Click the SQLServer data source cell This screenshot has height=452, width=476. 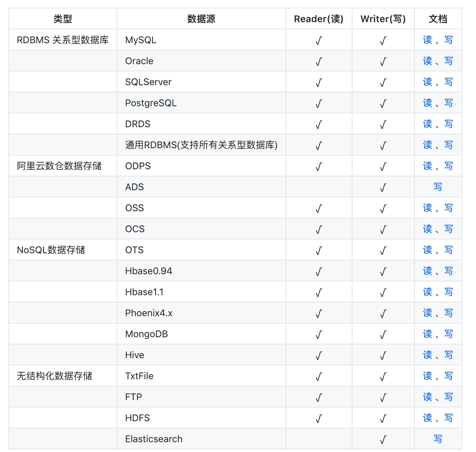(202, 82)
